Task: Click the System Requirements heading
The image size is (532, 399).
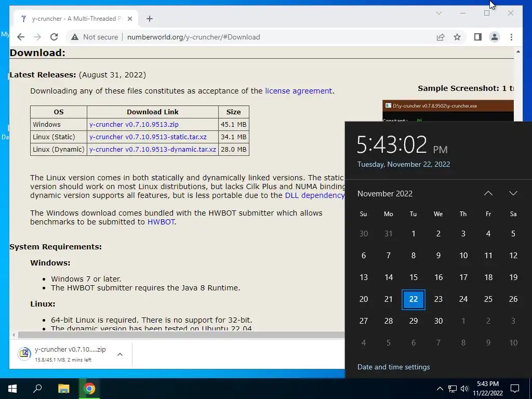Action: pos(56,247)
